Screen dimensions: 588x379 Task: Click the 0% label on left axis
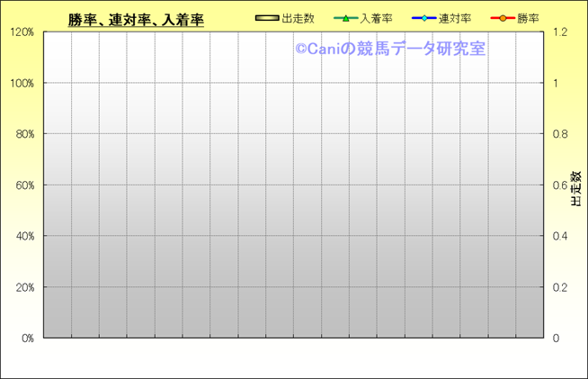click(x=26, y=338)
